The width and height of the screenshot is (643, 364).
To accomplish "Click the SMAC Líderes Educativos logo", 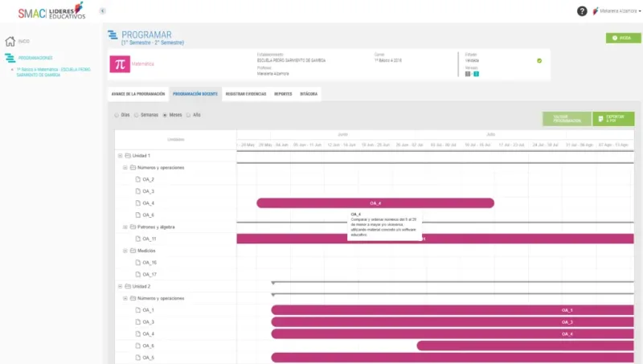I will coord(51,11).
